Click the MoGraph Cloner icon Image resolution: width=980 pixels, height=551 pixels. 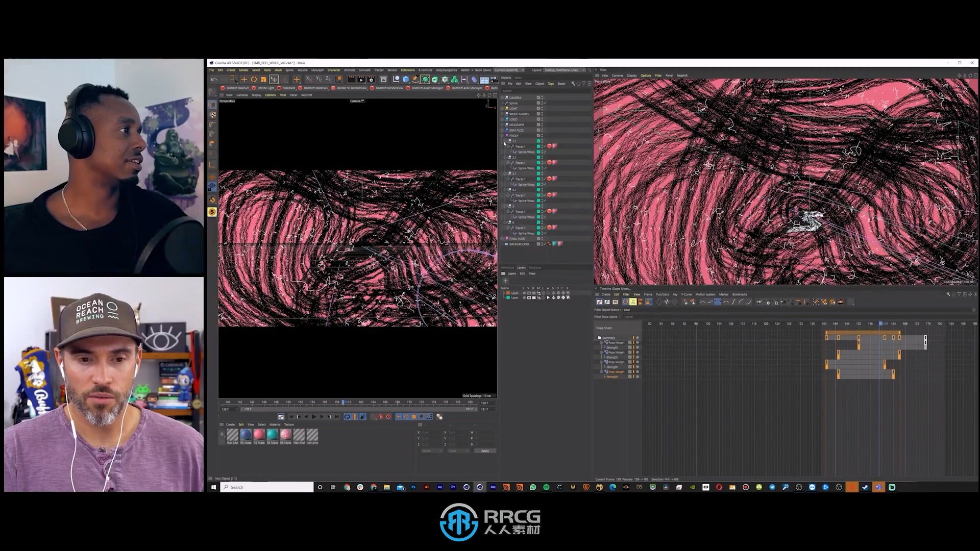(454, 80)
